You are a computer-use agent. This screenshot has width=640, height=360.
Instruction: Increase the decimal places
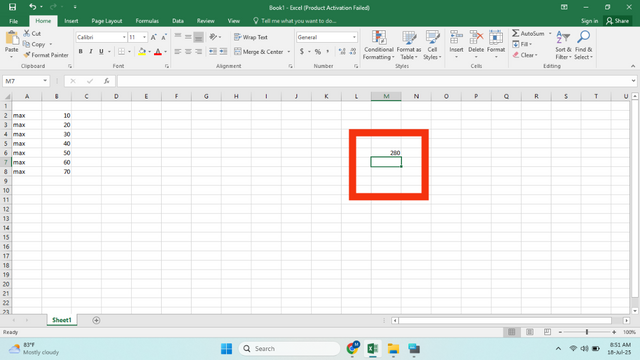point(342,51)
